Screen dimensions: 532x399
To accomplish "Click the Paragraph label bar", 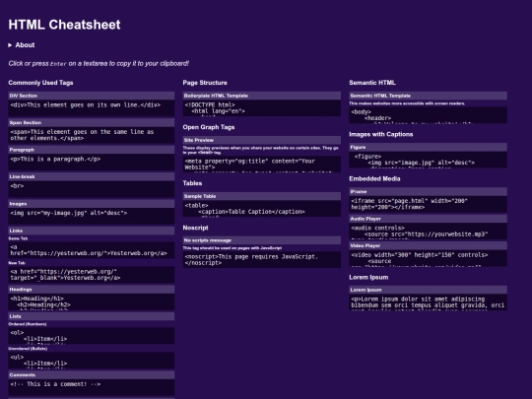I will click(x=92, y=150).
